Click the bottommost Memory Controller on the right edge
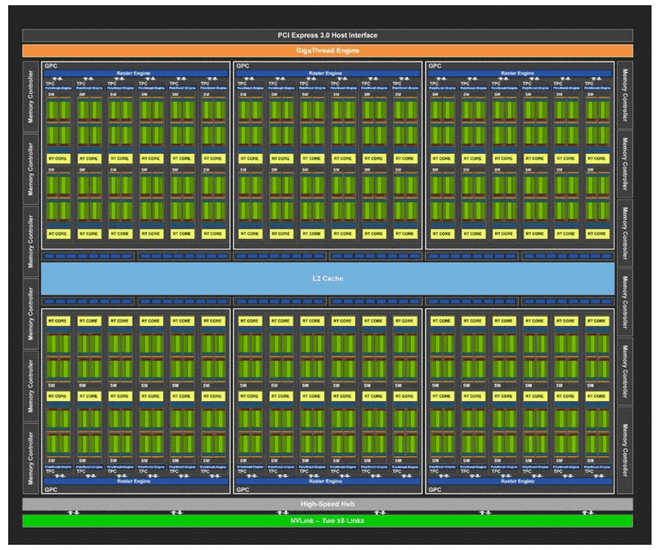 click(x=625, y=451)
